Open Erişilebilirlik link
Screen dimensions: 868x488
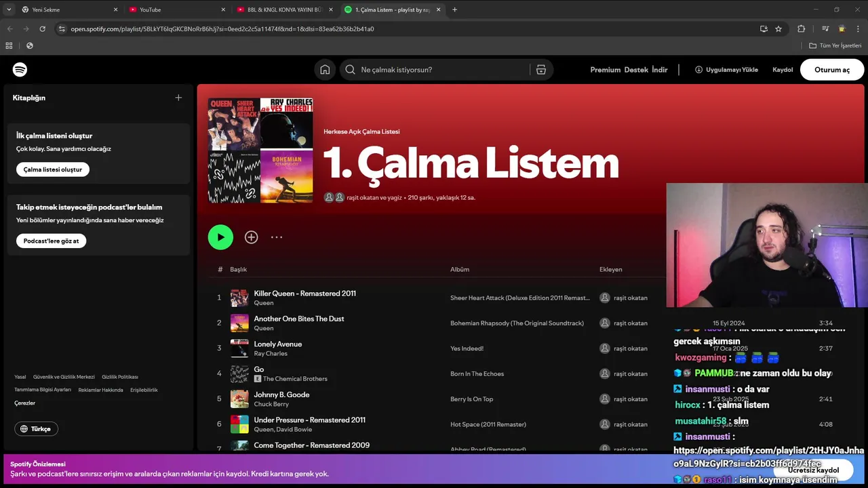click(x=144, y=390)
